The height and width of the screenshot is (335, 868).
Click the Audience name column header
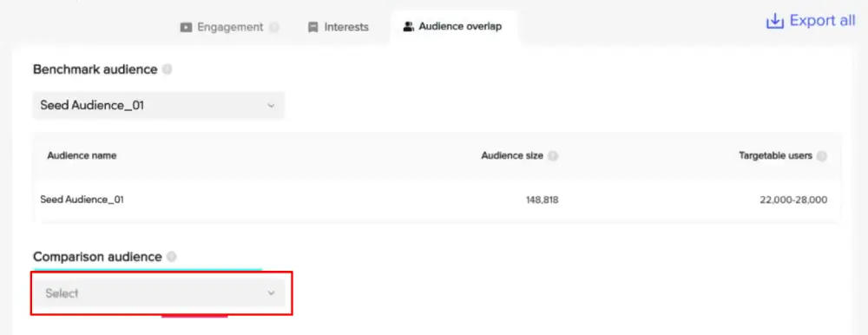point(82,155)
